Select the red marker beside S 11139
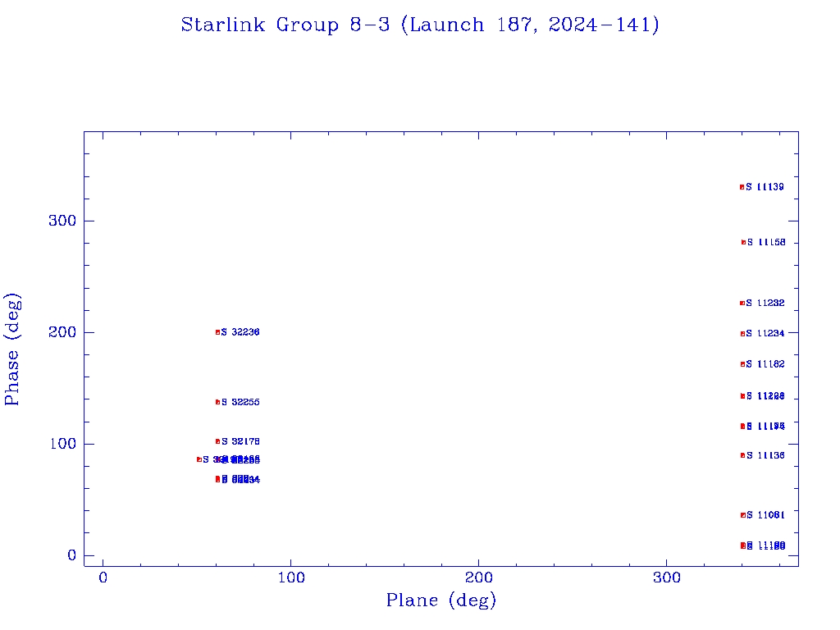840x630 pixels. (742, 187)
